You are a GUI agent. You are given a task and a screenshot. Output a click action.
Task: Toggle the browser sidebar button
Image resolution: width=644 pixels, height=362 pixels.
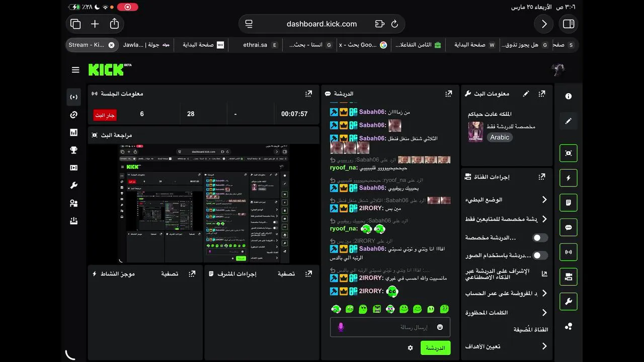click(x=569, y=24)
